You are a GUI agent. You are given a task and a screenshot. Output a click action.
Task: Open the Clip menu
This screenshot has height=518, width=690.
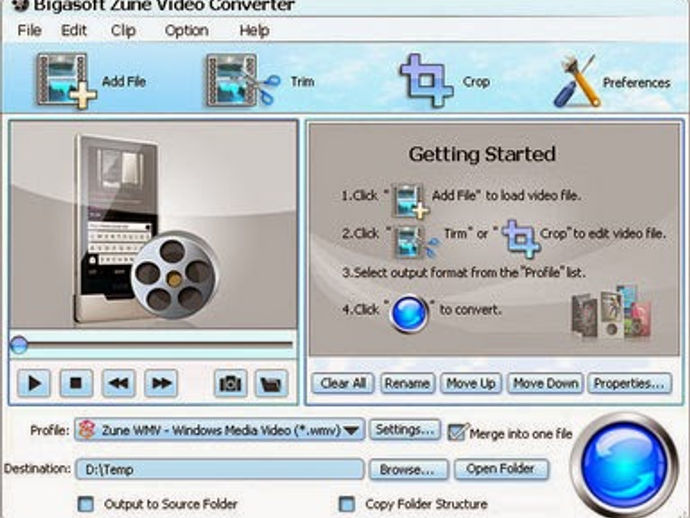point(123,30)
